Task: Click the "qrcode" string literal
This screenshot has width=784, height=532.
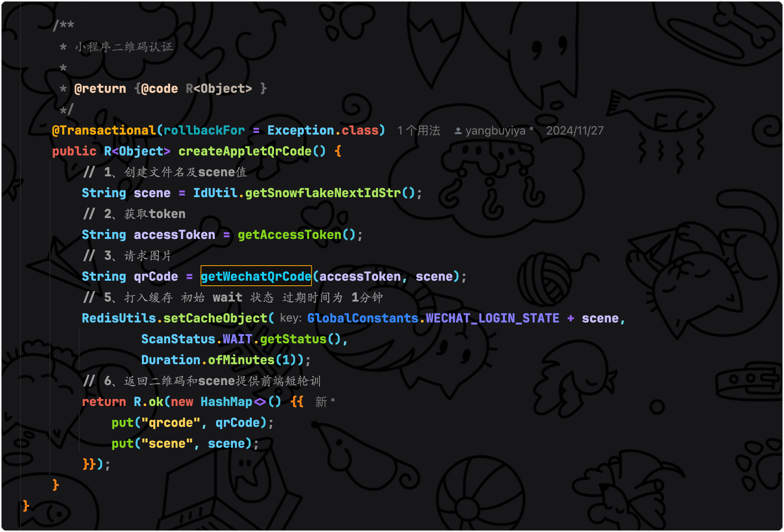Action: [171, 423]
